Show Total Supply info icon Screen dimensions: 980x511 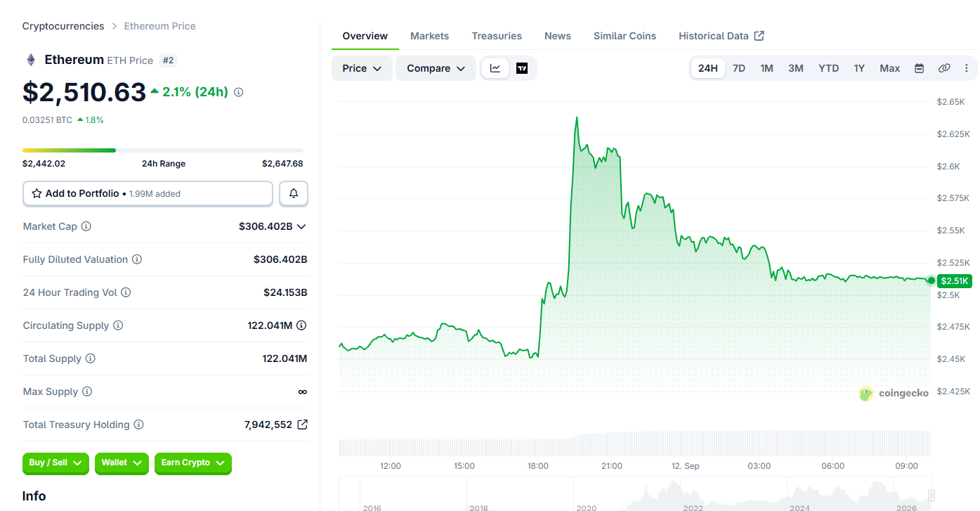click(x=91, y=358)
